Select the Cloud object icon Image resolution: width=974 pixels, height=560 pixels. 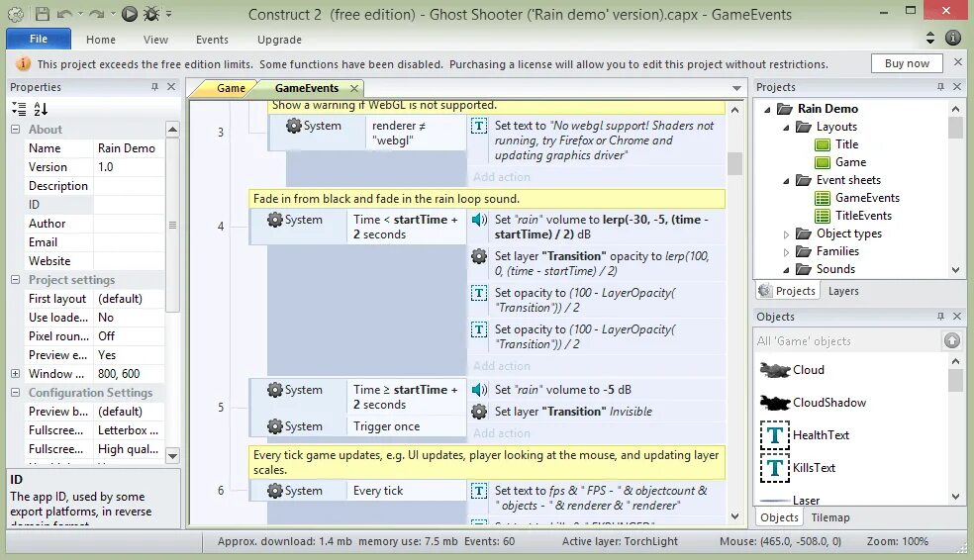[x=775, y=370]
